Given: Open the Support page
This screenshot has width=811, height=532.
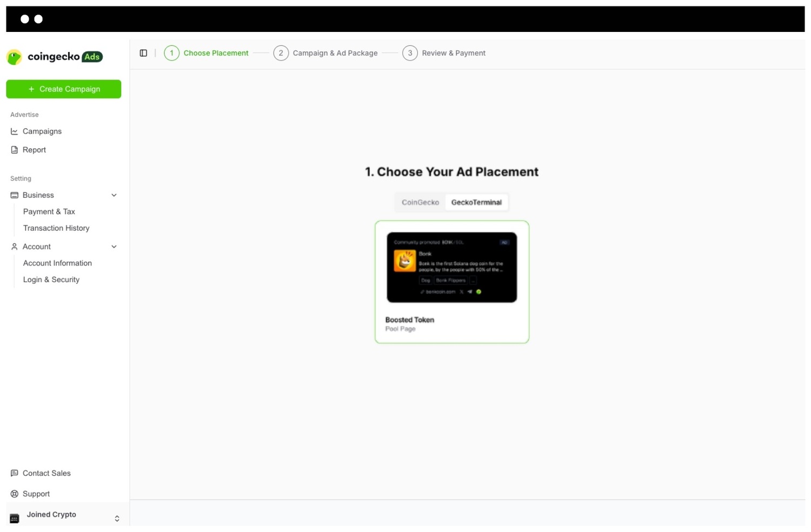Looking at the screenshot, I should coord(36,494).
